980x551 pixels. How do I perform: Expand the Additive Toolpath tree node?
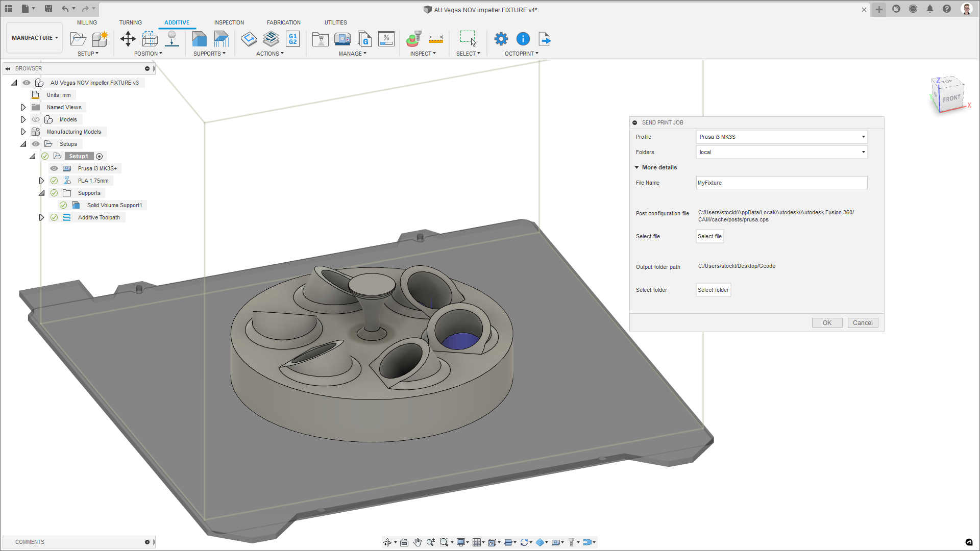(41, 217)
